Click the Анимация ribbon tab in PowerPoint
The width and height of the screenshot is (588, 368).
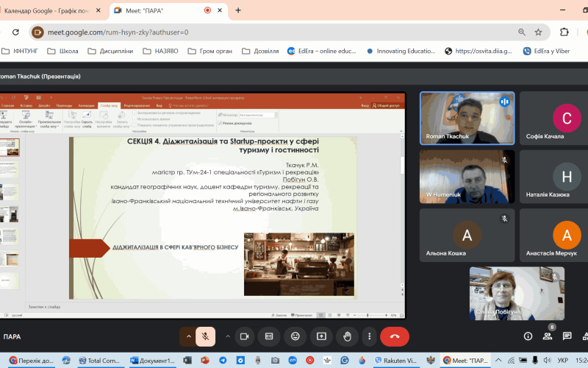click(x=86, y=105)
